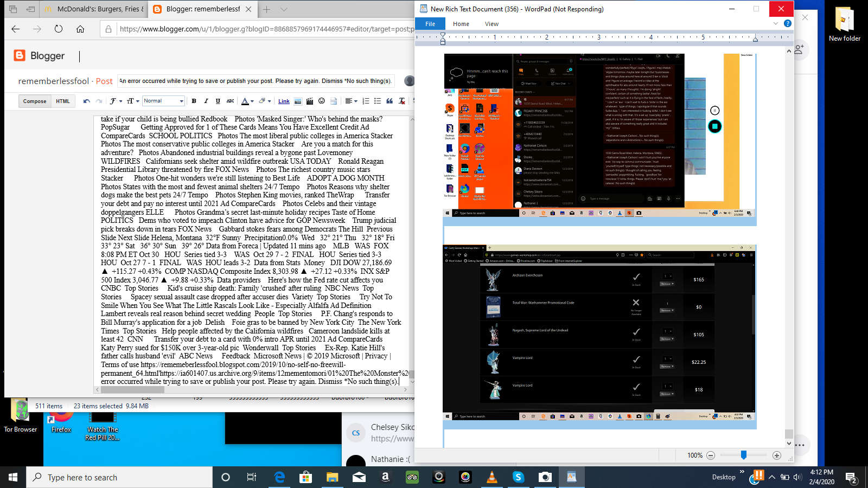The height and width of the screenshot is (488, 868).
Task: Open the action center notifications
Action: coord(851,477)
